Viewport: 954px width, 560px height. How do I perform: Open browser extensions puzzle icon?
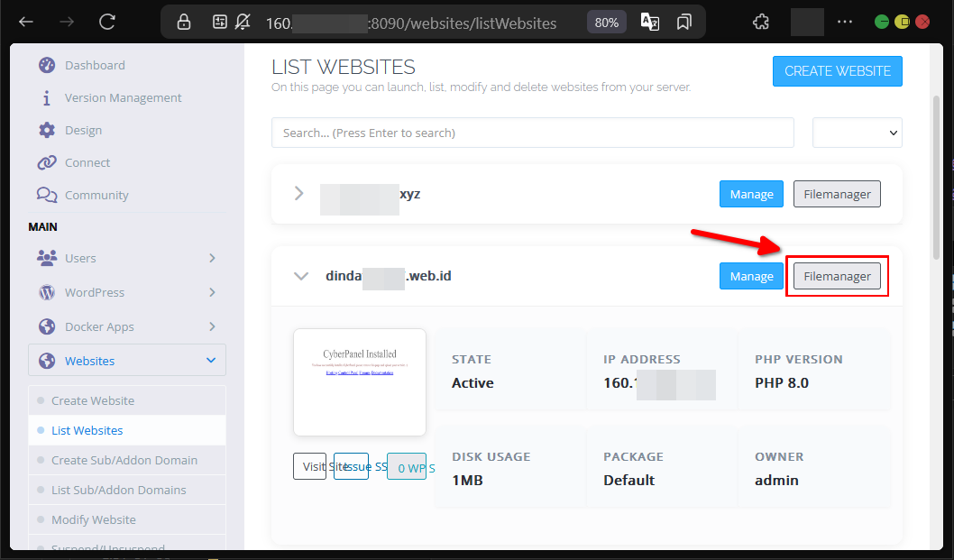[x=760, y=22]
